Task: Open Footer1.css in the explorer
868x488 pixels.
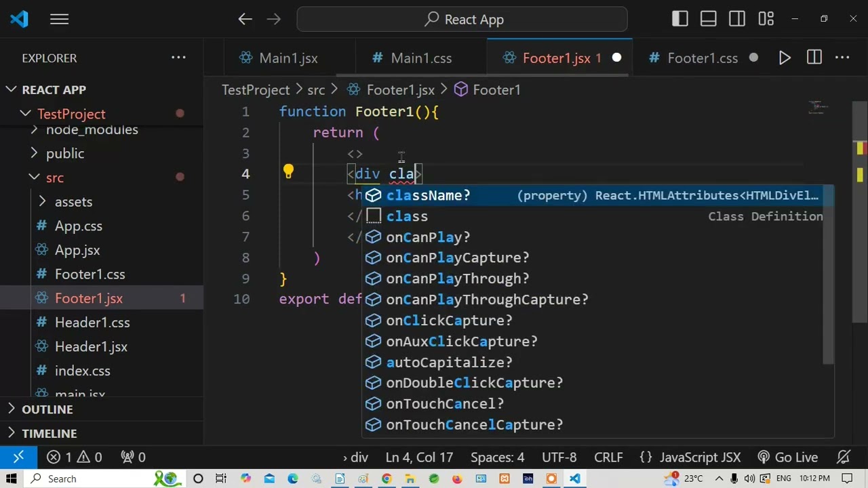Action: (x=90, y=274)
